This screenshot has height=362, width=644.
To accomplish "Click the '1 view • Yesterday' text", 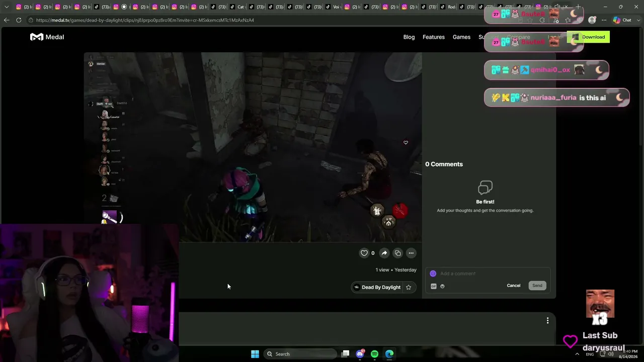I will pos(396,270).
